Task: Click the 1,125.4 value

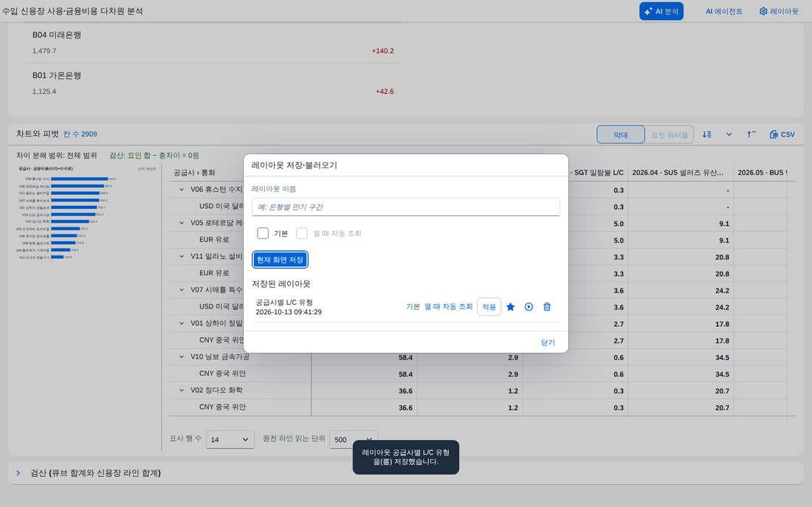Action: pos(44,92)
